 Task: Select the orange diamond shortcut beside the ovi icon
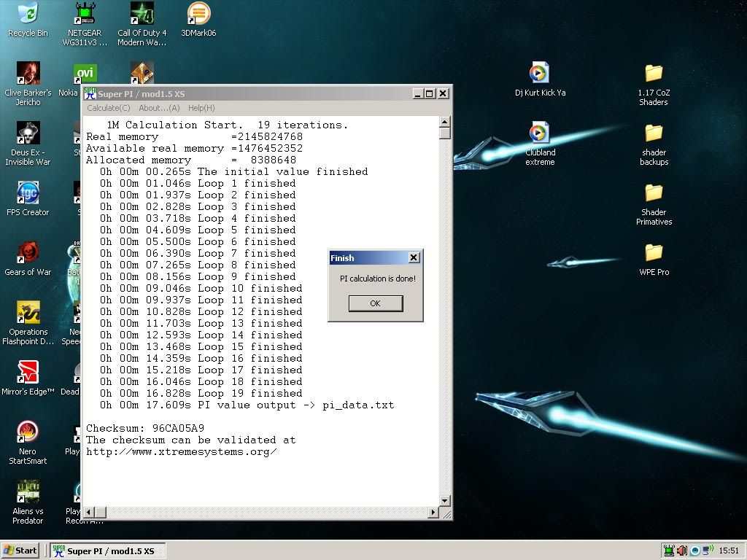click(x=142, y=73)
